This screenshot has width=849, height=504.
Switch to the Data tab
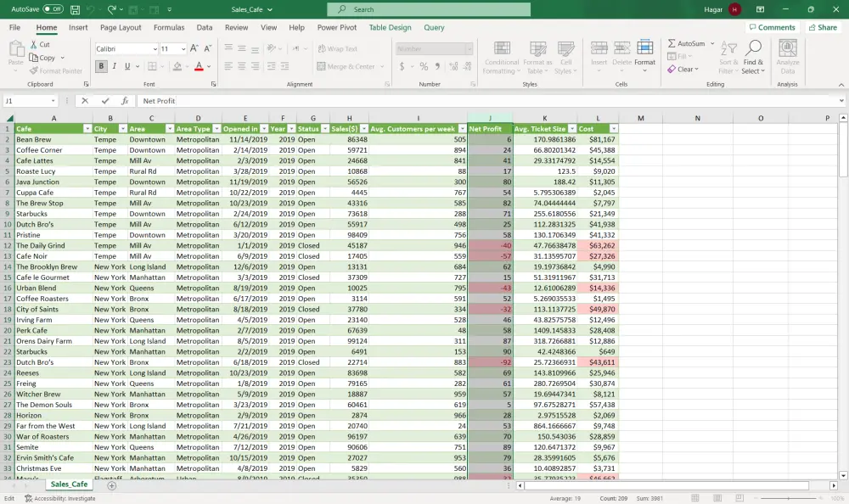coord(204,28)
